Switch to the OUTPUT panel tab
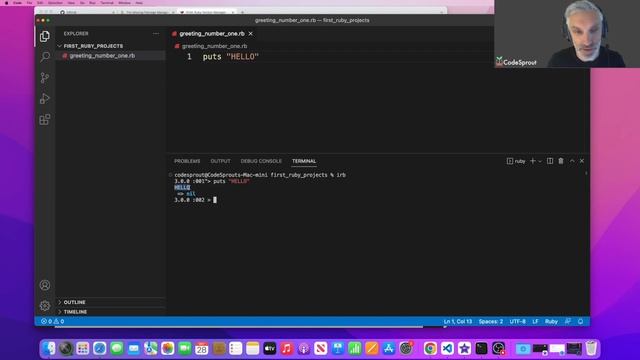Viewport: 640px width, 360px height. pyautogui.click(x=220, y=161)
